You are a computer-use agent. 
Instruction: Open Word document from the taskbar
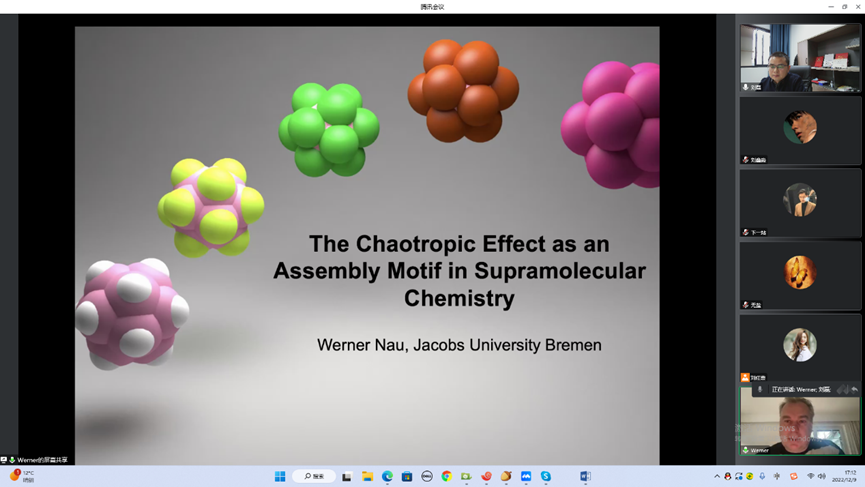[x=585, y=477]
